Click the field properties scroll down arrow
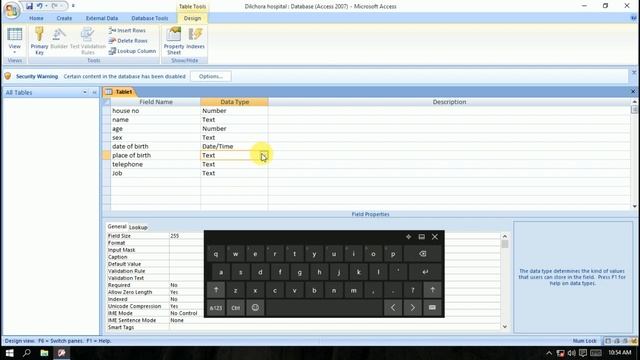 point(505,327)
